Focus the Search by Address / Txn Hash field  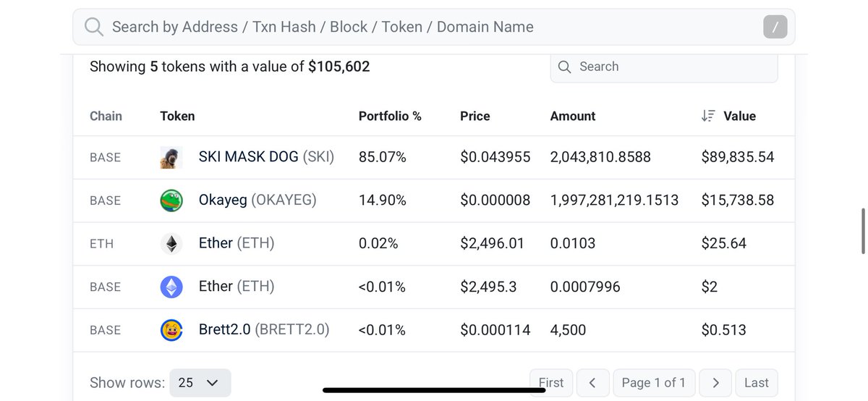[434, 27]
